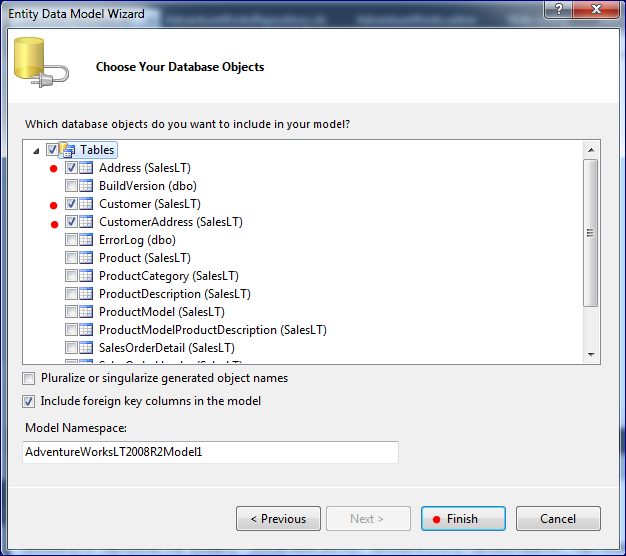The image size is (626, 556).
Task: Select the ProductCategory (SalesLT) row text
Action: pyautogui.click(x=169, y=276)
